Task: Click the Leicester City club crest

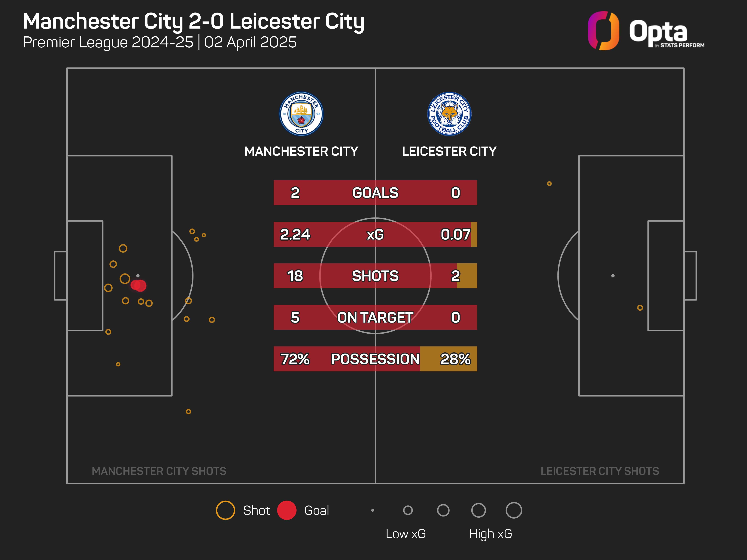Action: point(449,114)
